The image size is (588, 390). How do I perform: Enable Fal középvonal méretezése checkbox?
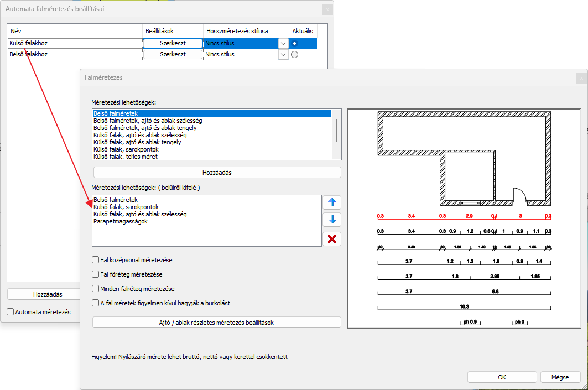point(95,259)
